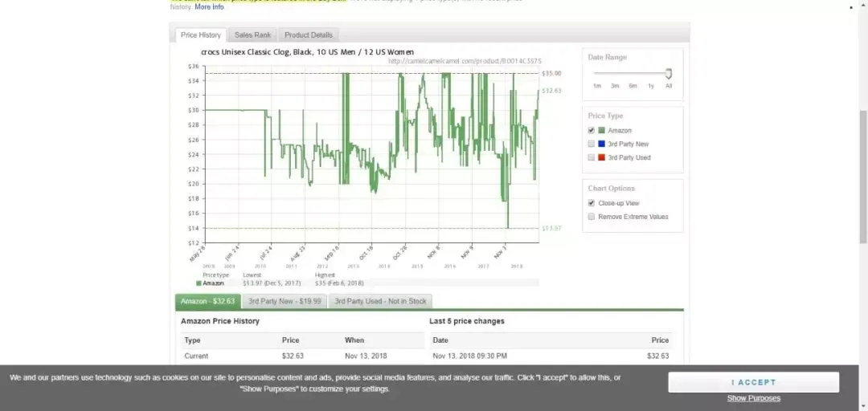Open the Show Purposes link
Image resolution: width=868 pixels, height=411 pixels.
pos(753,398)
